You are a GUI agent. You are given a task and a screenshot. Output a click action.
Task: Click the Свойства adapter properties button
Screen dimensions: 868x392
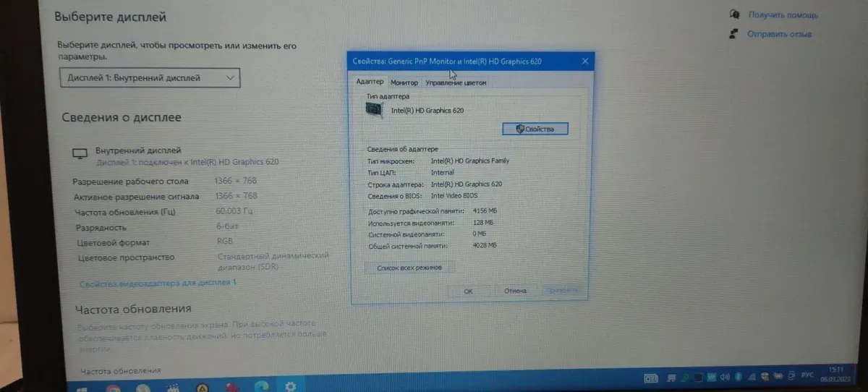535,129
